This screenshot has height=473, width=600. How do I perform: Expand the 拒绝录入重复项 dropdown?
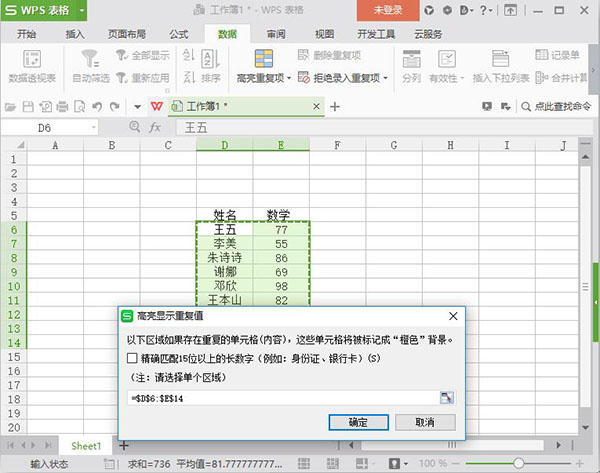point(386,77)
